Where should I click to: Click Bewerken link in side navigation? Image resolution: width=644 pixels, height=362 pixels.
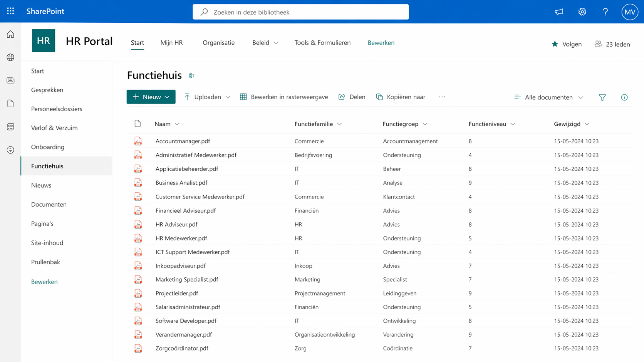(x=44, y=282)
